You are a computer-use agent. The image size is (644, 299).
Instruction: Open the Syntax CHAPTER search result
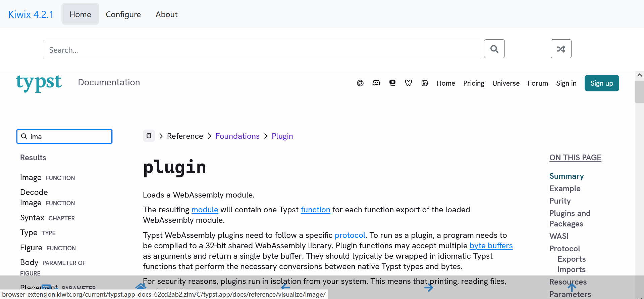48,218
